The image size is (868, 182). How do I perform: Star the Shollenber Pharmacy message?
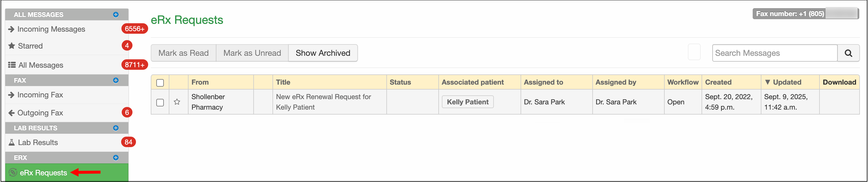(177, 102)
